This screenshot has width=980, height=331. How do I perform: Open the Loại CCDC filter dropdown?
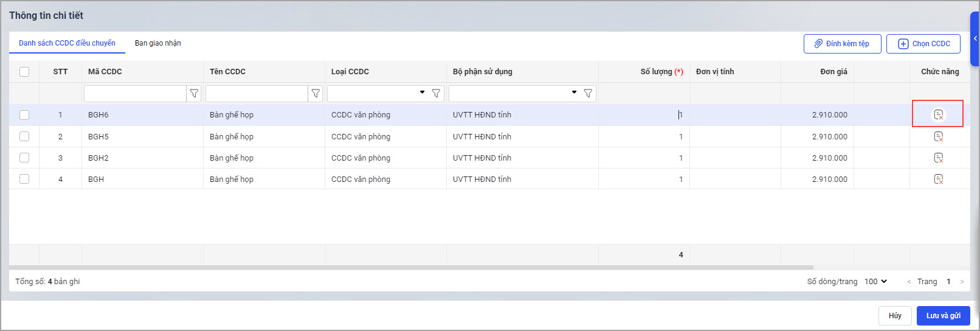tap(422, 93)
